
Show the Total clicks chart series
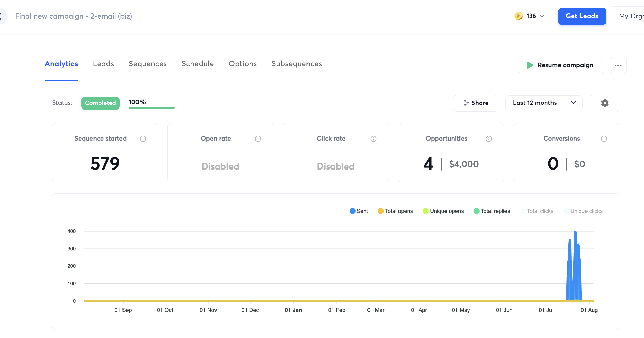click(537, 211)
